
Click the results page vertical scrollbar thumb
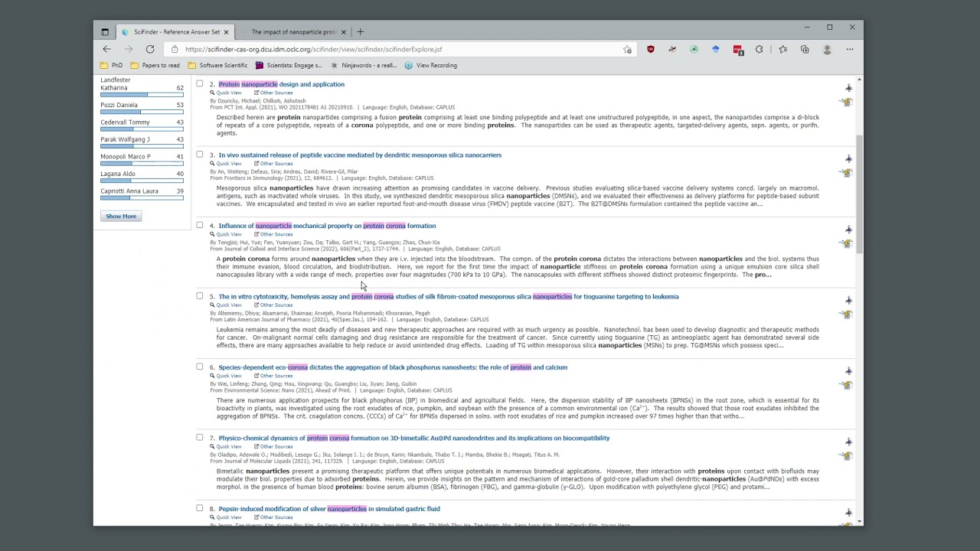click(859, 195)
